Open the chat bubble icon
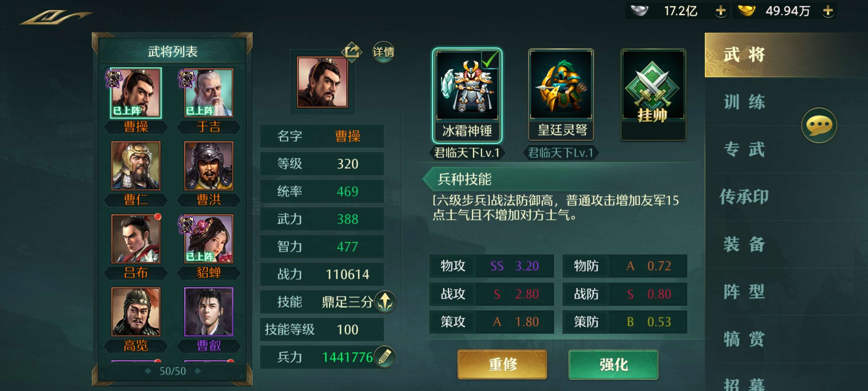Screen dimensions: 868x391 click(x=819, y=125)
